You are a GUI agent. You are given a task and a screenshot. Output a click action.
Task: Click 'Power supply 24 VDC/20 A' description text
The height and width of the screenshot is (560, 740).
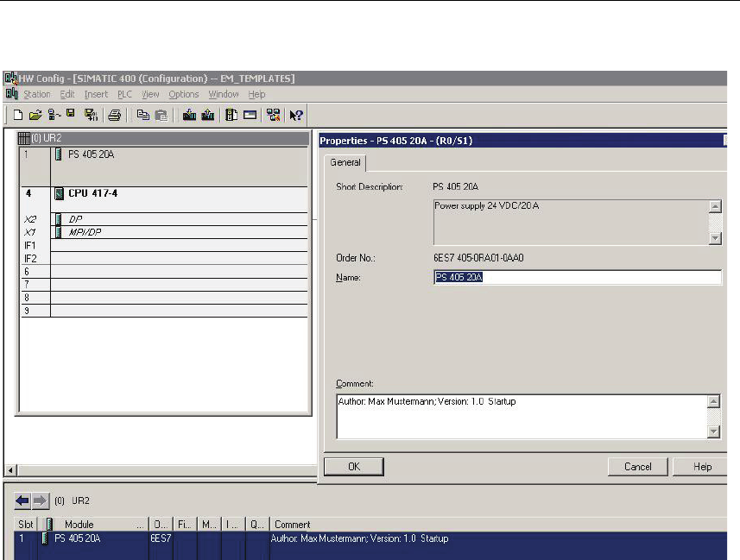[486, 205]
